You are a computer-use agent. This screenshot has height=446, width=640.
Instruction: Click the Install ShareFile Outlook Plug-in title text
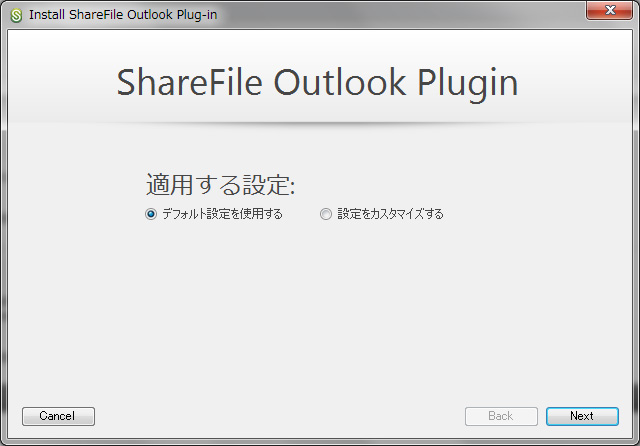pos(123,15)
